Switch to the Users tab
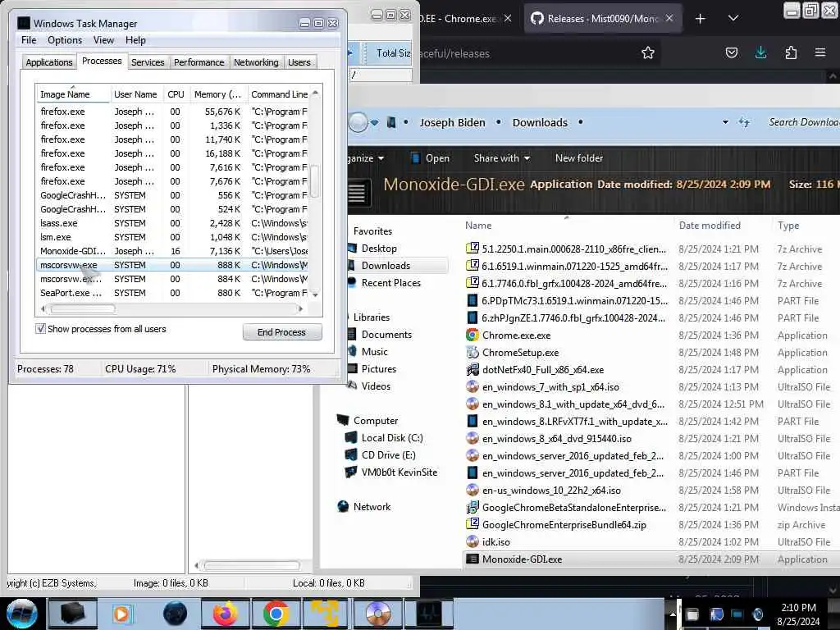Image resolution: width=840 pixels, height=630 pixels. pyautogui.click(x=299, y=62)
